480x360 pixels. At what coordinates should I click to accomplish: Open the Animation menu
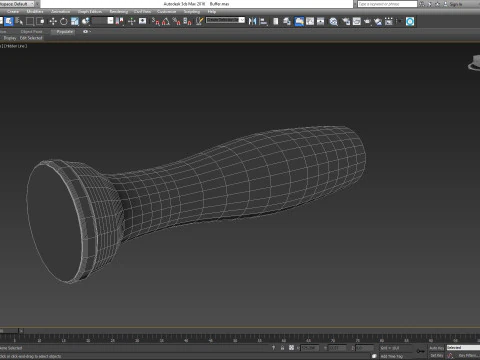(x=60, y=11)
